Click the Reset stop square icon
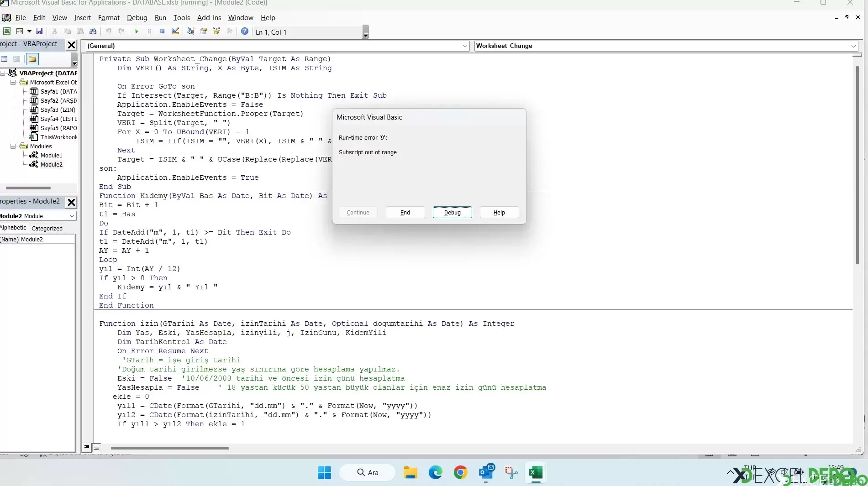Viewport: 868px width, 486px height. click(162, 31)
